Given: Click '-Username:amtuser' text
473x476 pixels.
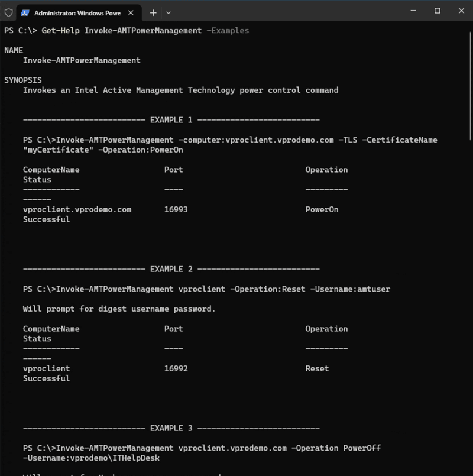Looking at the screenshot, I should (x=350, y=289).
